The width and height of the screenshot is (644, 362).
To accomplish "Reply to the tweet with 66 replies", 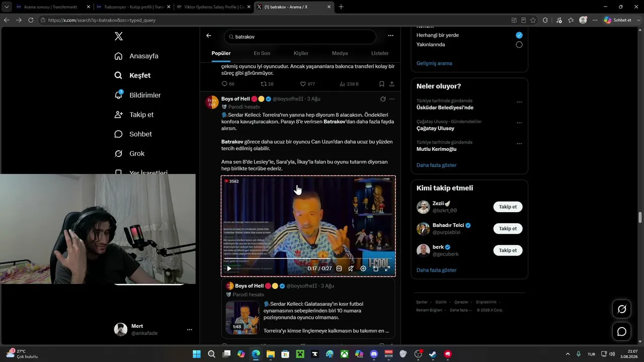I will pos(228,84).
